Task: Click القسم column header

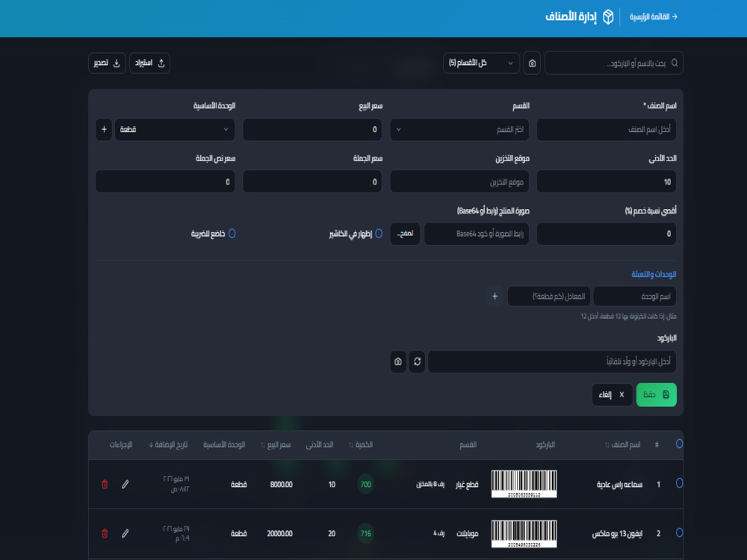Action: click(468, 445)
